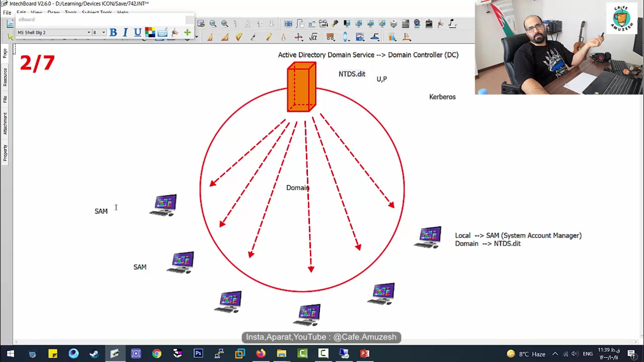The image size is (644, 362).
Task: Open the on-screen keyboard icon
Action: coord(162,33)
